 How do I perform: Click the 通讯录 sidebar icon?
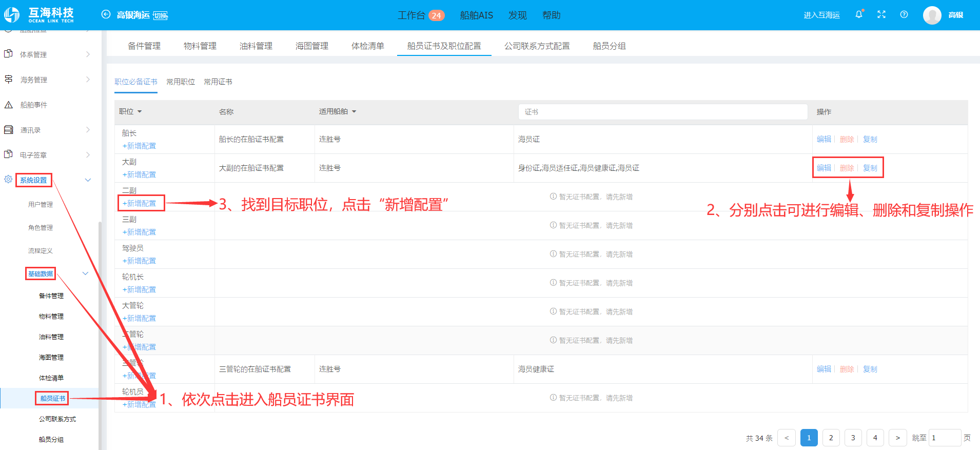tap(8, 130)
